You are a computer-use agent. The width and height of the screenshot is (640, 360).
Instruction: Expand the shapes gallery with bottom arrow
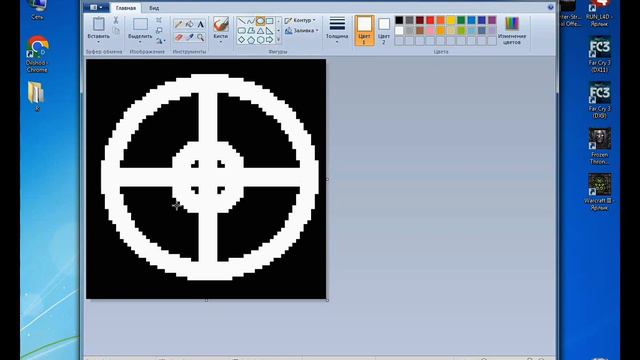click(x=278, y=40)
